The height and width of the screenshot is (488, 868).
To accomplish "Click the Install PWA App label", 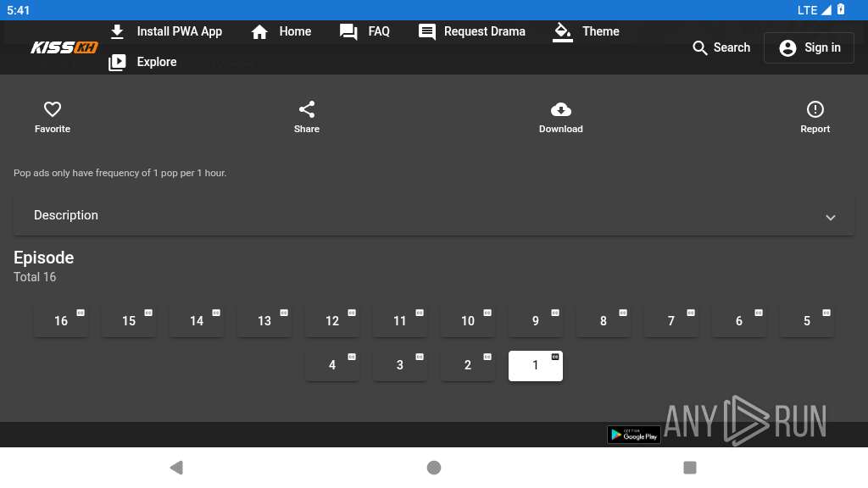I will pos(180,31).
